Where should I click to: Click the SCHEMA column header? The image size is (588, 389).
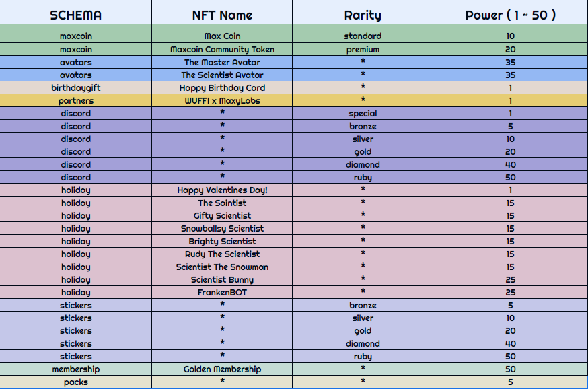[75, 15]
